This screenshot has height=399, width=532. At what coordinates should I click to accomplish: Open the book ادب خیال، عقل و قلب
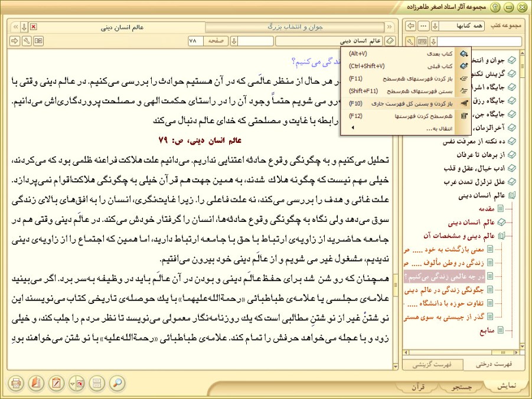click(474, 168)
